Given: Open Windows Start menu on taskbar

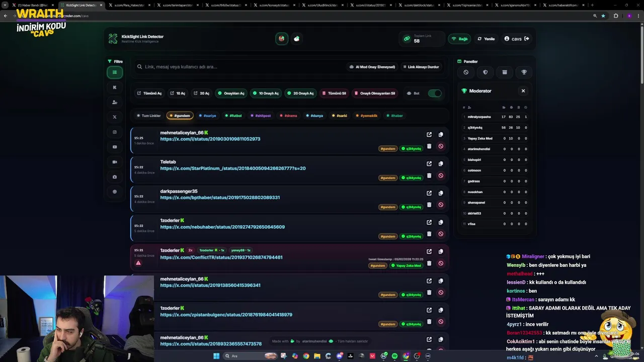Looking at the screenshot, I should tap(216, 356).
